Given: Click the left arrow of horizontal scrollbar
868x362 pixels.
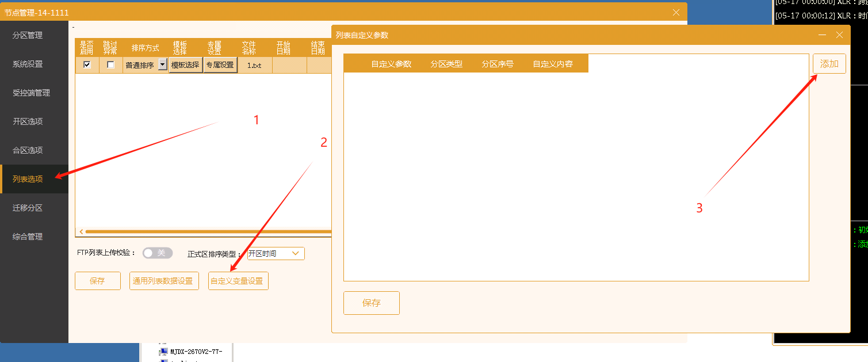Looking at the screenshot, I should point(81,232).
